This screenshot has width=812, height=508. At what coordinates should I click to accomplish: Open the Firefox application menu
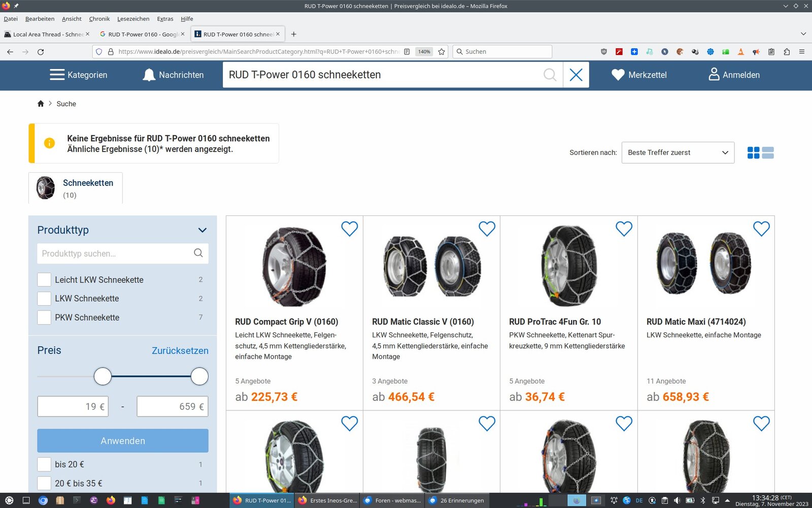[x=802, y=51]
